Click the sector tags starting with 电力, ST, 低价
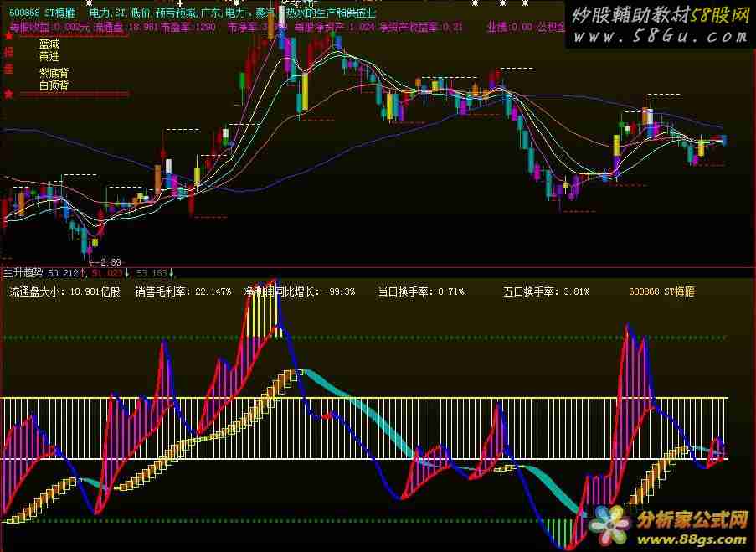This screenshot has width=756, height=552. (233, 13)
